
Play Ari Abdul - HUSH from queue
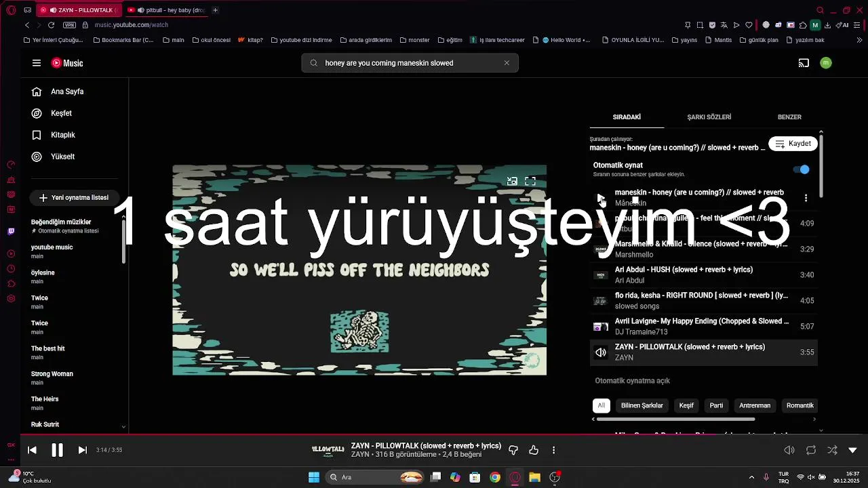pyautogui.click(x=703, y=274)
